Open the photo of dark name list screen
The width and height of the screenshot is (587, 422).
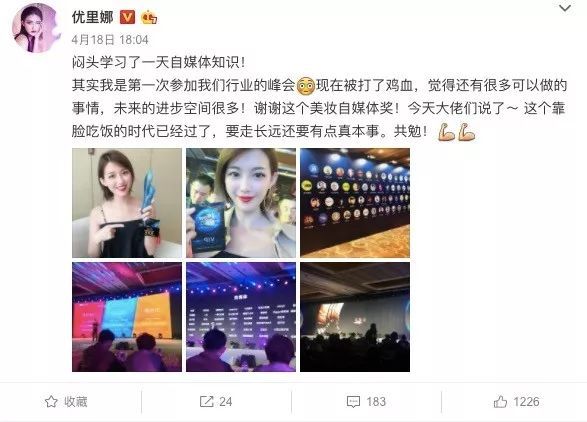pyautogui.click(x=241, y=317)
